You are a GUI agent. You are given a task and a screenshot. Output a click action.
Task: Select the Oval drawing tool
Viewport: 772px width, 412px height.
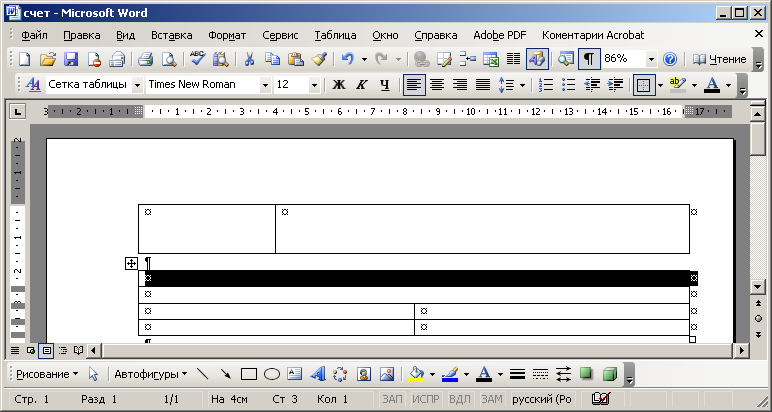(272, 374)
